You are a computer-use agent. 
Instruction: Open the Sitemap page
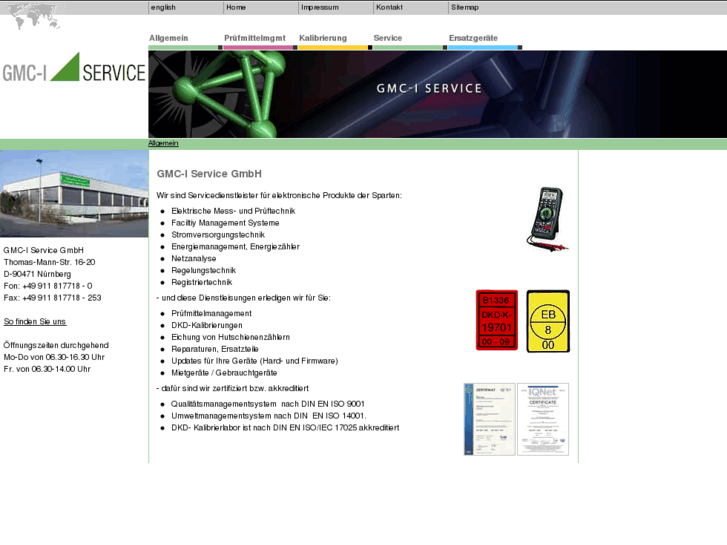(465, 7)
